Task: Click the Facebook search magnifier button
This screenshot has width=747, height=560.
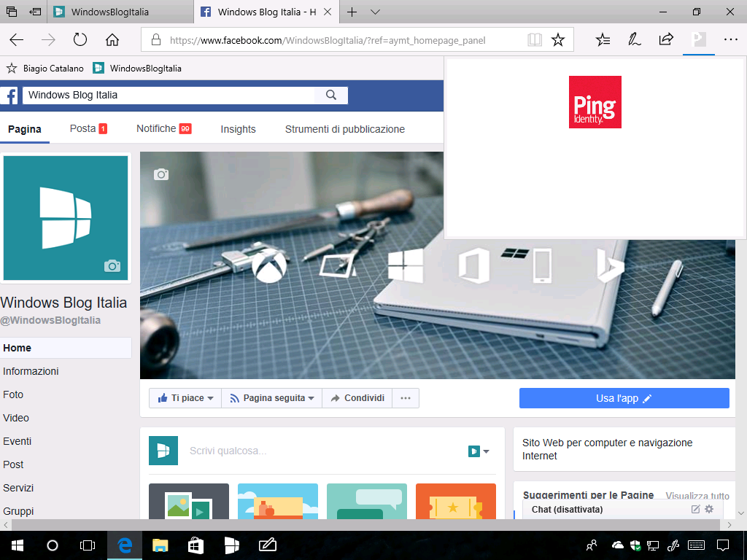Action: [x=331, y=96]
